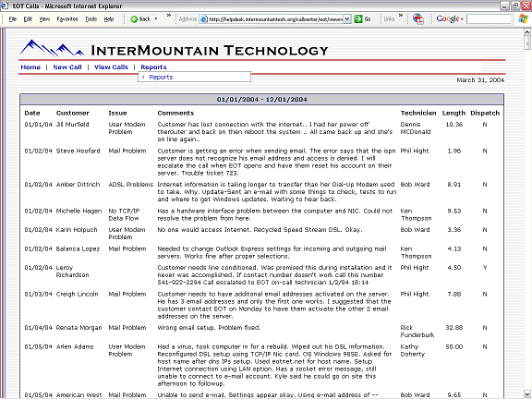Click customer name Karin Holpuch
This screenshot has height=399, width=532.
coord(78,230)
